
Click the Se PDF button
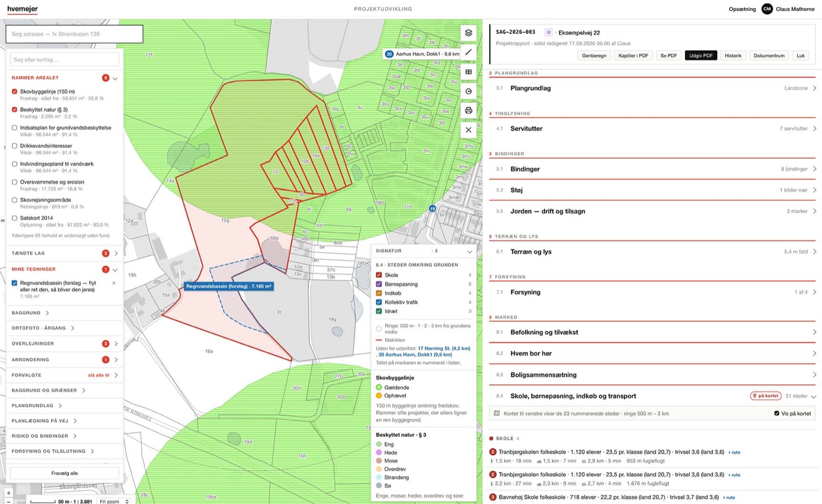pos(668,55)
